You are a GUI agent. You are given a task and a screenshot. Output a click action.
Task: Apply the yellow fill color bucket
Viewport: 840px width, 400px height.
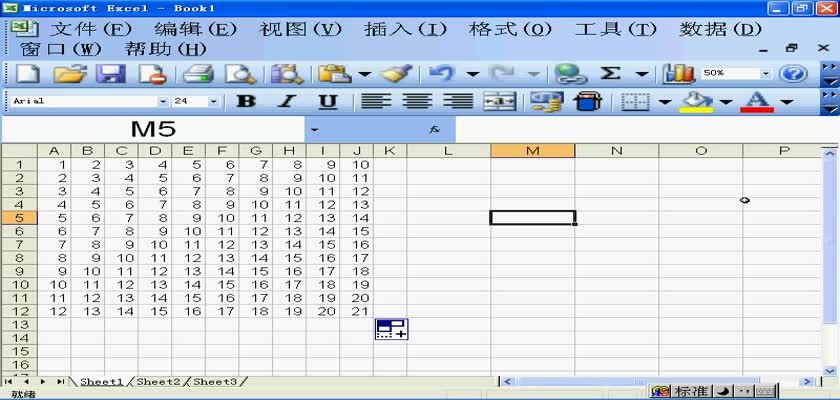[x=696, y=101]
